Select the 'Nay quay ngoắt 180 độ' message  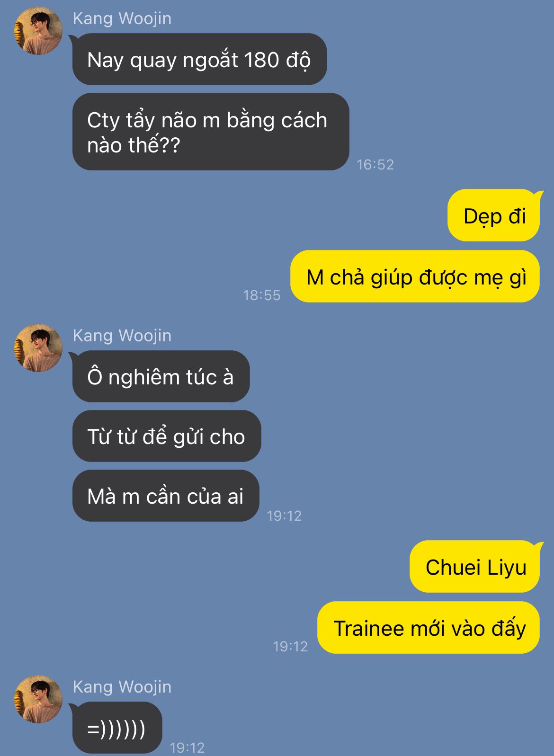pos(199,59)
